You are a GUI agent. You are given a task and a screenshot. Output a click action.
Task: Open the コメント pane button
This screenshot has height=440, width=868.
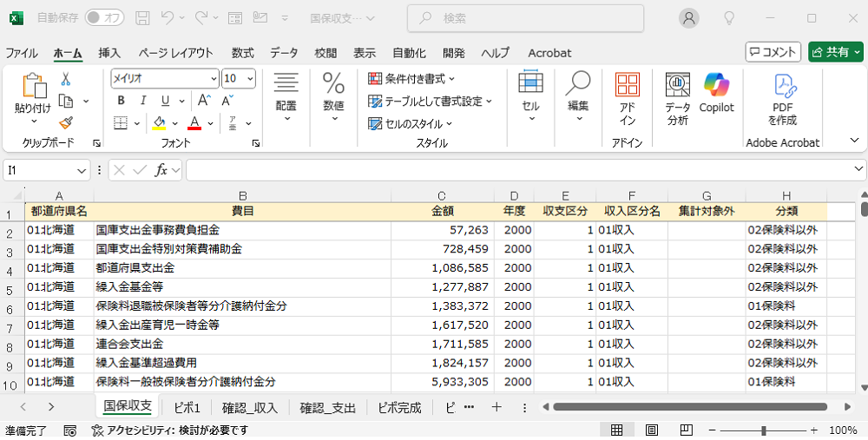pyautogui.click(x=773, y=52)
